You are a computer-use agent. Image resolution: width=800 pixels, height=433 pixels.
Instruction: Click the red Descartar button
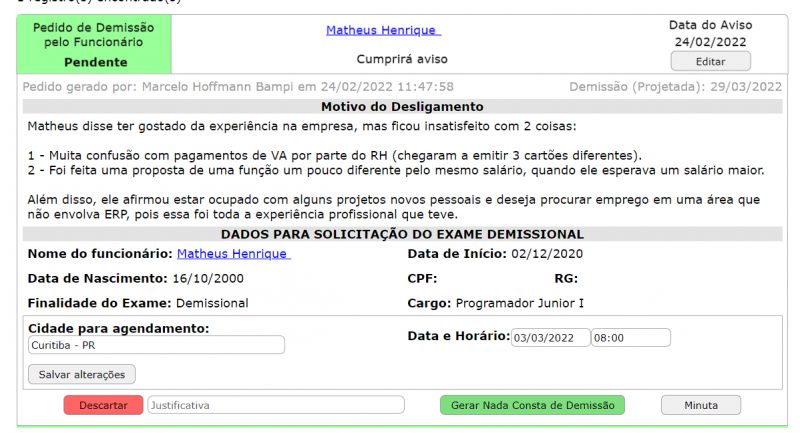click(x=103, y=405)
